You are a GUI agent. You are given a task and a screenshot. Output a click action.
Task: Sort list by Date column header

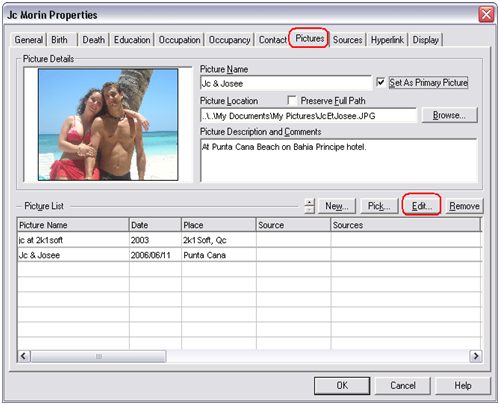(155, 225)
